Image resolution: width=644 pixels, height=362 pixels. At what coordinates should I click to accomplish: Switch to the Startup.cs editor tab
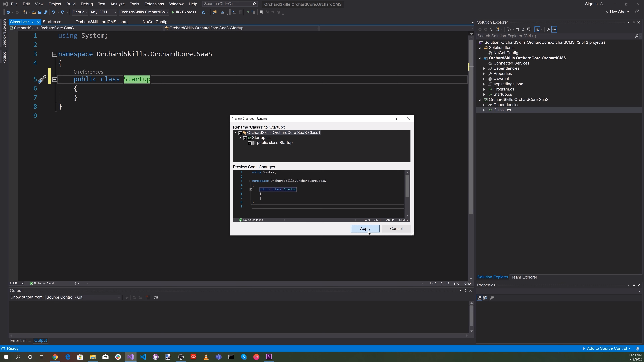click(x=52, y=22)
